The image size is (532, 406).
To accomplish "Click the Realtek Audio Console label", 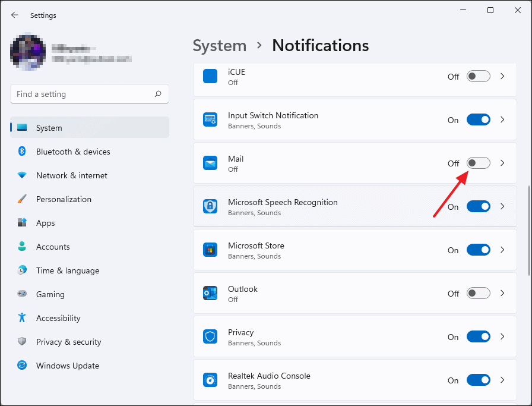I will [269, 376].
